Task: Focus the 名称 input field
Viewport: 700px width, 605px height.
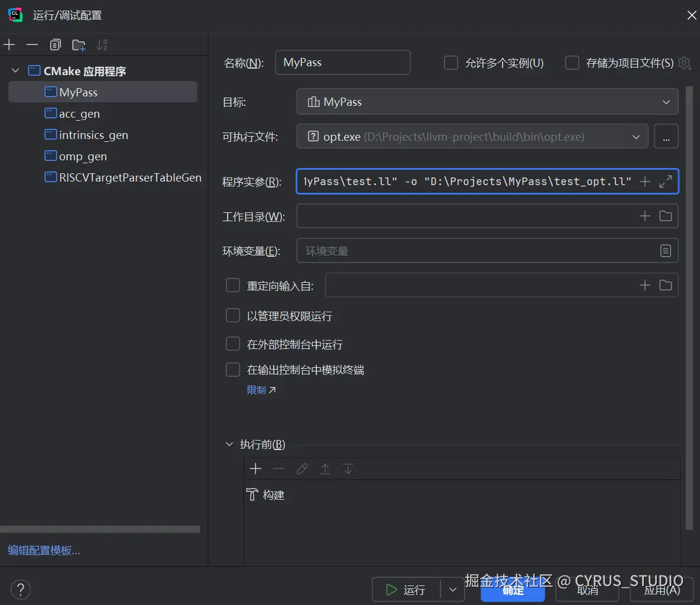Action: [343, 63]
